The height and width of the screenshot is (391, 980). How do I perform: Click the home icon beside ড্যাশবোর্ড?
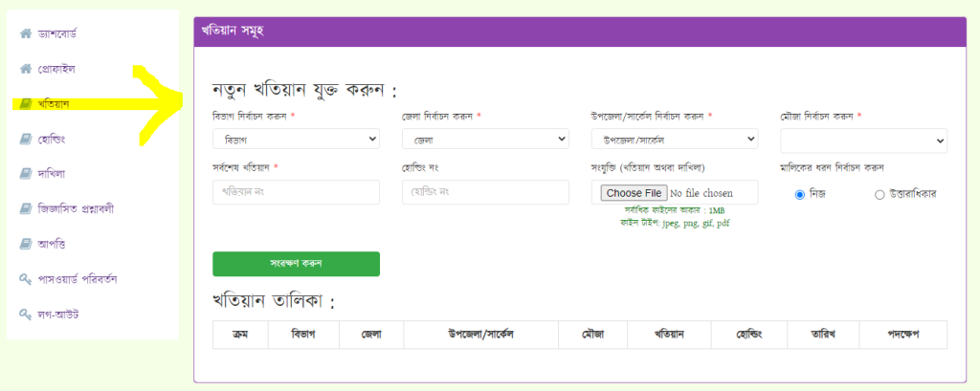[26, 33]
